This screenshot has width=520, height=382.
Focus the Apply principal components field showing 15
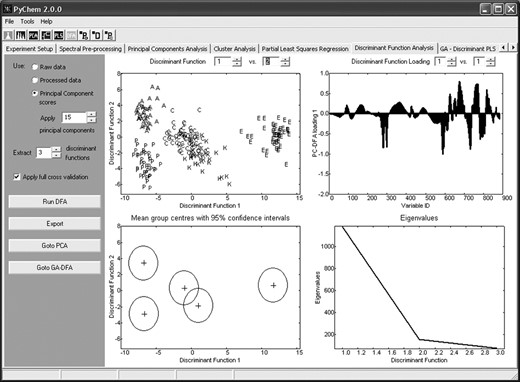tap(75, 117)
